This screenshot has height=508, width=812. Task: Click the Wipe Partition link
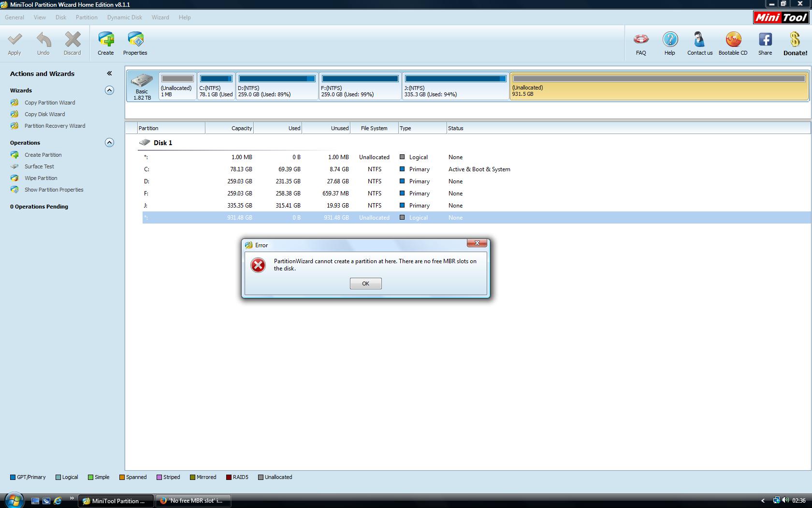tap(41, 178)
